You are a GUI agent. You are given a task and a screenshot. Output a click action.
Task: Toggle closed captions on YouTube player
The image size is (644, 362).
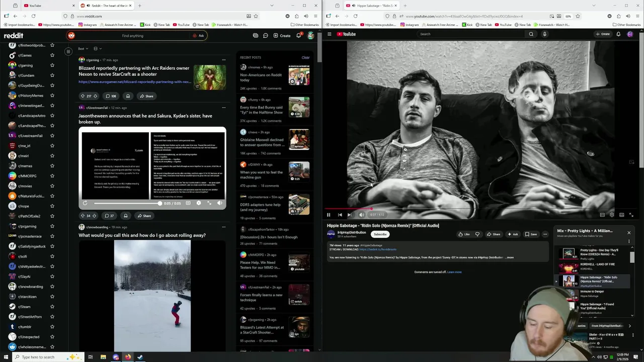pyautogui.click(x=602, y=215)
